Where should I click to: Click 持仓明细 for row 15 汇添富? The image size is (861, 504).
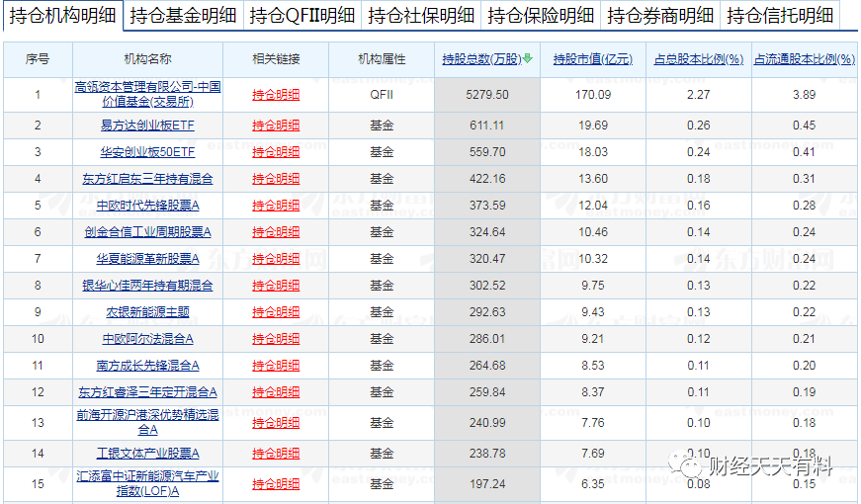click(x=276, y=483)
